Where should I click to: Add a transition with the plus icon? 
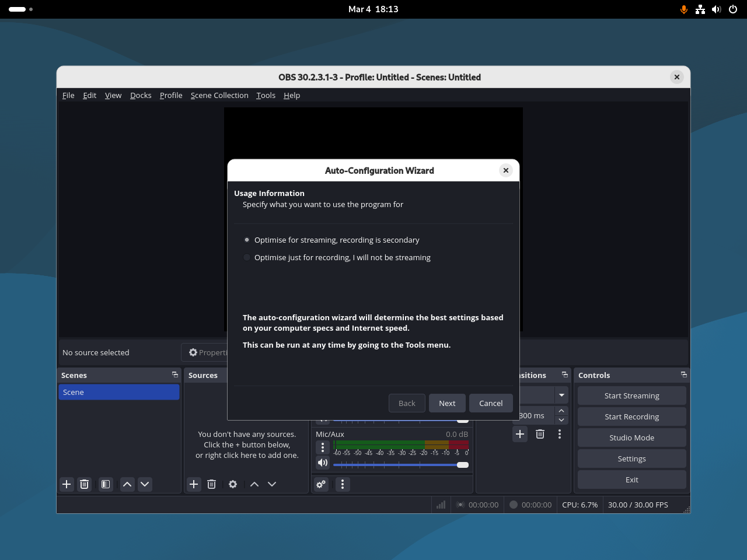[519, 434]
